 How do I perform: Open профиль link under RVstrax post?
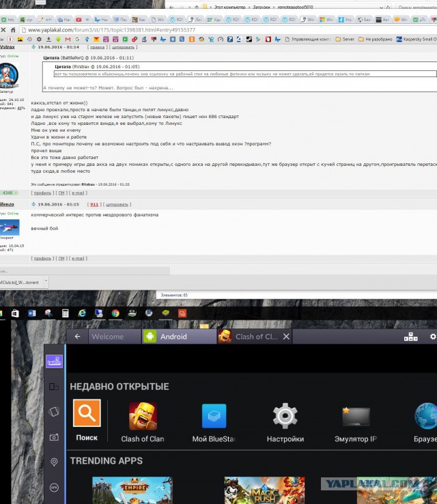tap(42, 193)
